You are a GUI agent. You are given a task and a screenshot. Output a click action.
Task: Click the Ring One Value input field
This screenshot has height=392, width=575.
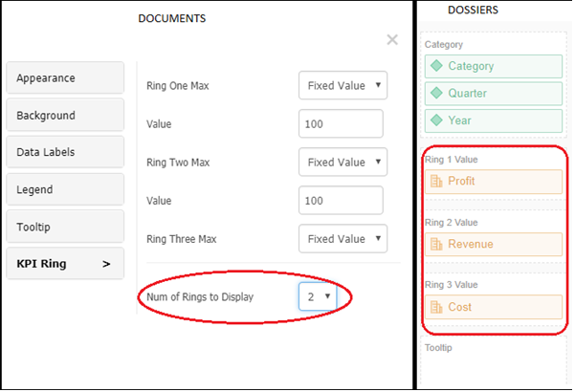click(341, 123)
